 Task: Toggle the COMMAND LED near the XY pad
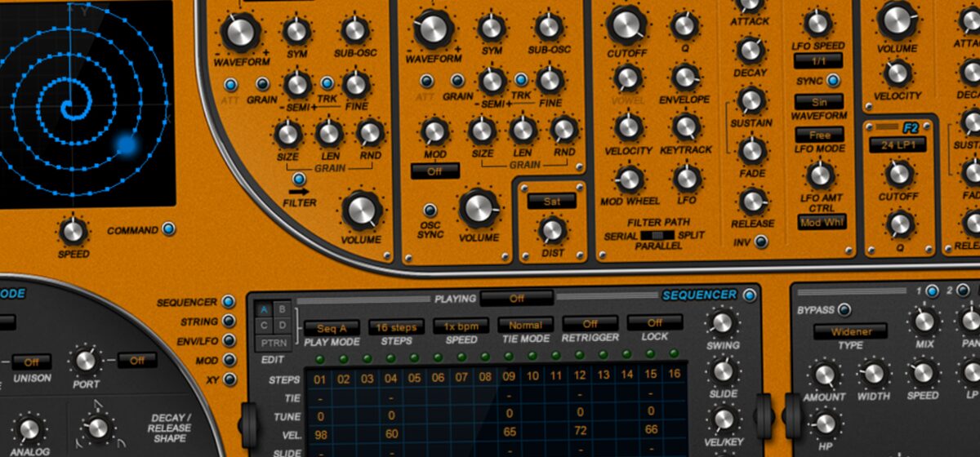(168, 230)
